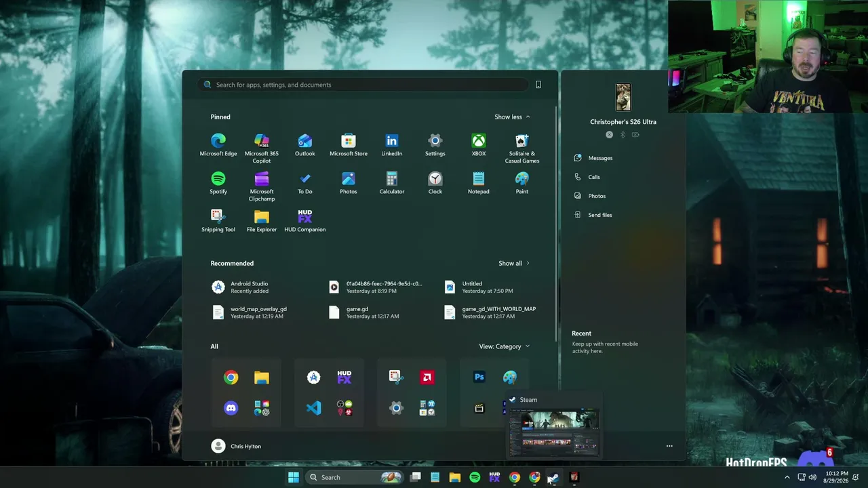Open the View: Category dropdown
868x488 pixels.
(505, 346)
